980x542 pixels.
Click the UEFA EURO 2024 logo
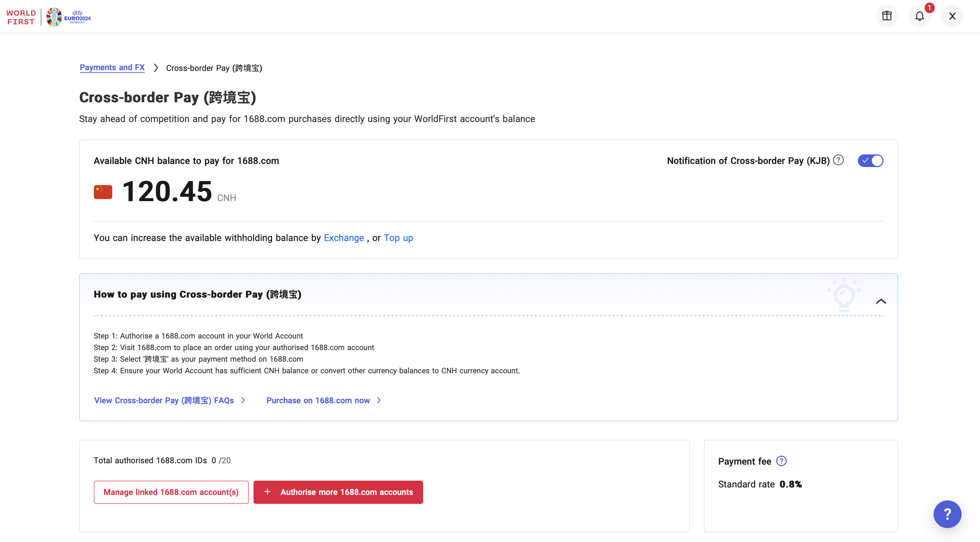69,17
